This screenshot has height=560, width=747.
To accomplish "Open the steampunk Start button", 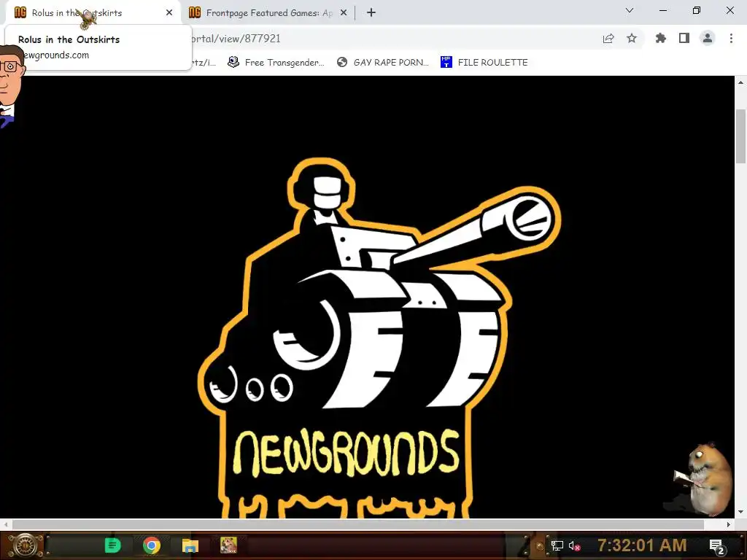I will tap(25, 545).
